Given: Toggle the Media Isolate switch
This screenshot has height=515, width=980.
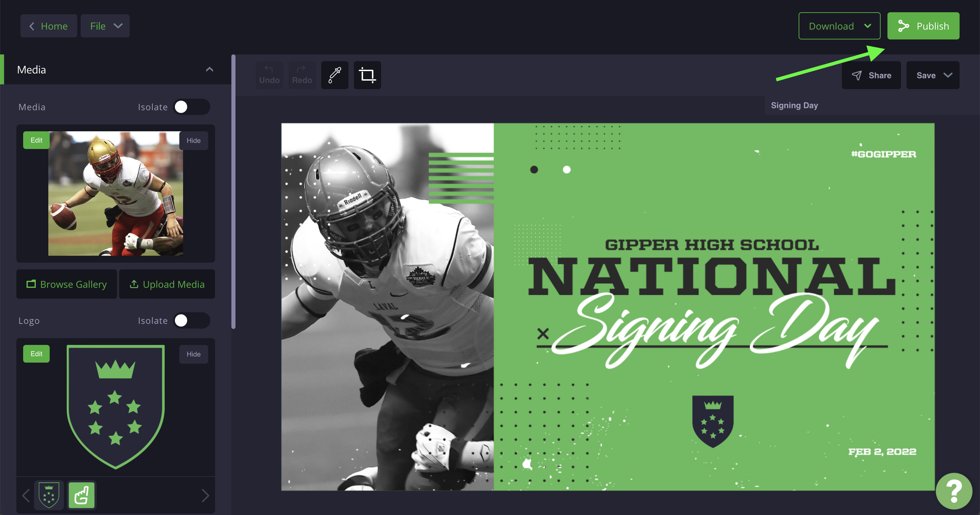Looking at the screenshot, I should coord(192,107).
